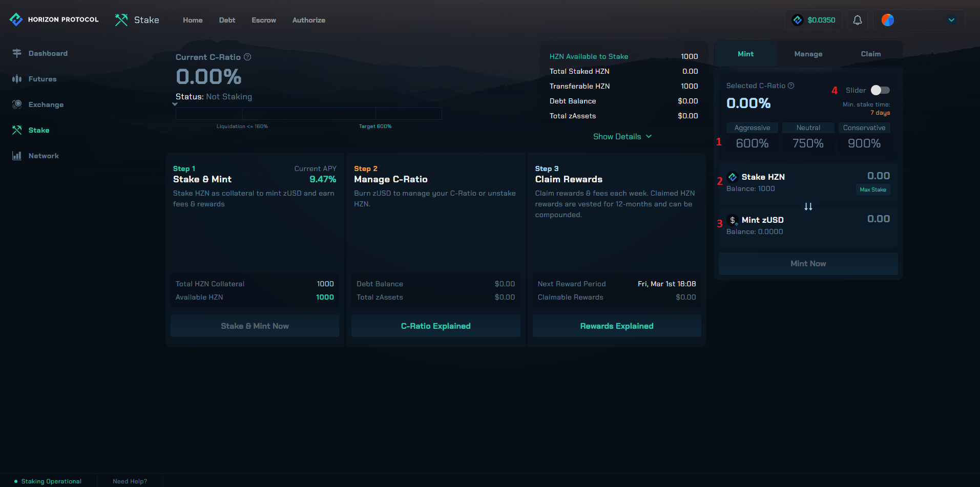Open Rewards Explained
Viewport: 980px width, 487px height.
[617, 326]
